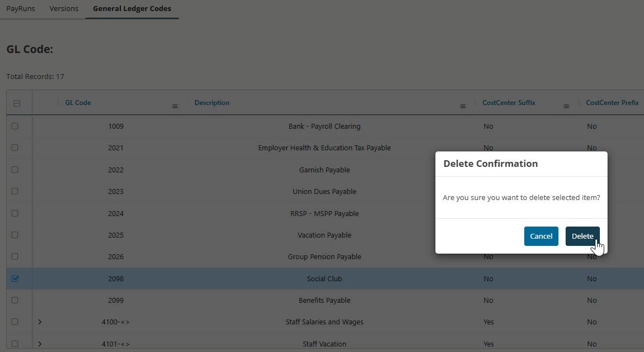644x352 pixels.
Task: Click the Garnish Payable description cell
Action: pyautogui.click(x=324, y=170)
